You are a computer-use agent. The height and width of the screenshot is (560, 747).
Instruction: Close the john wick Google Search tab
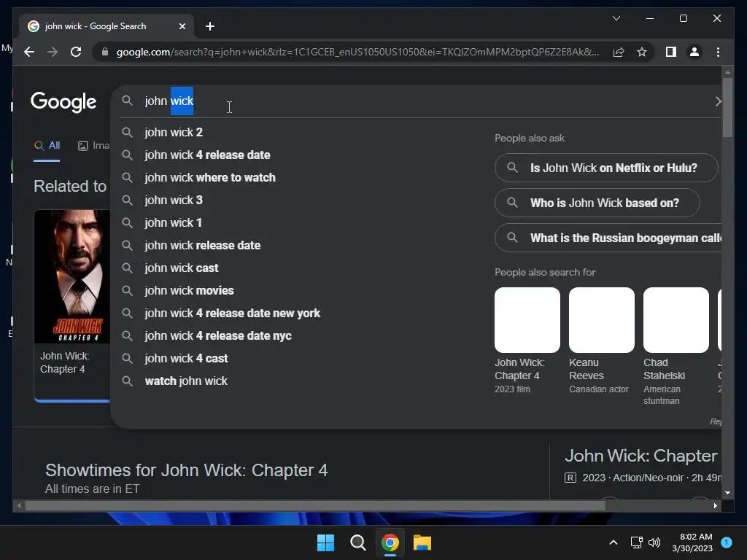click(182, 26)
